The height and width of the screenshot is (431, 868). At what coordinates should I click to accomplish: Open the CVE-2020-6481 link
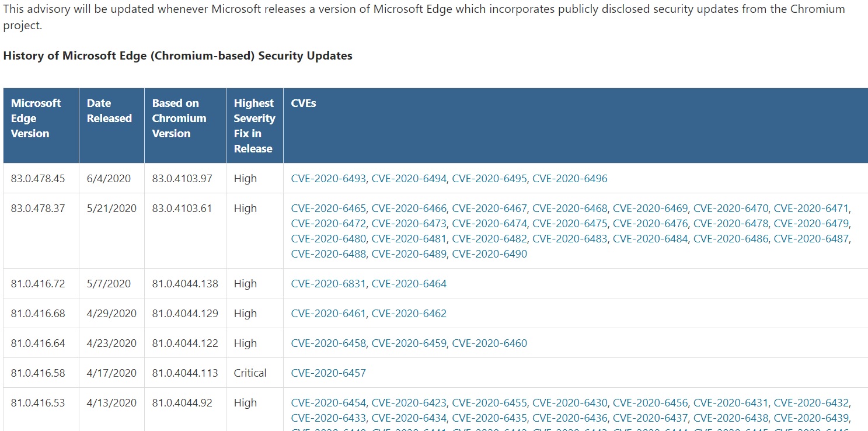point(409,239)
